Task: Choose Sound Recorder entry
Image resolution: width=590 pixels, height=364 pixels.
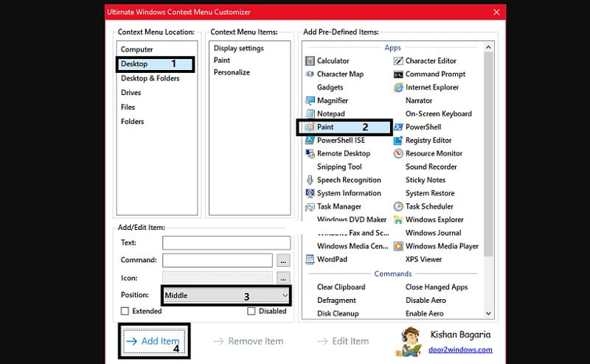Action: (x=431, y=167)
